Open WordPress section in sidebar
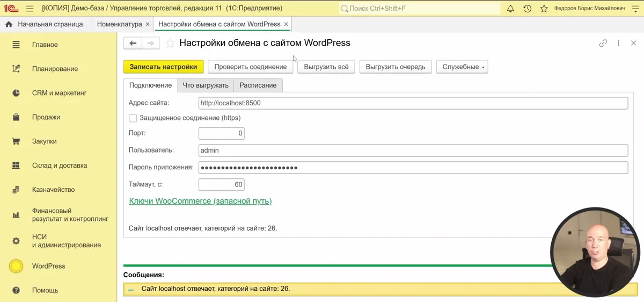644x302 pixels. [x=48, y=266]
